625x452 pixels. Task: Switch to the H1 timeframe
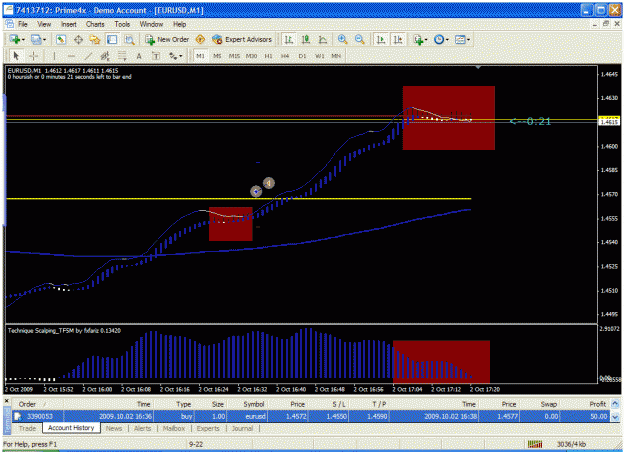[x=268, y=56]
